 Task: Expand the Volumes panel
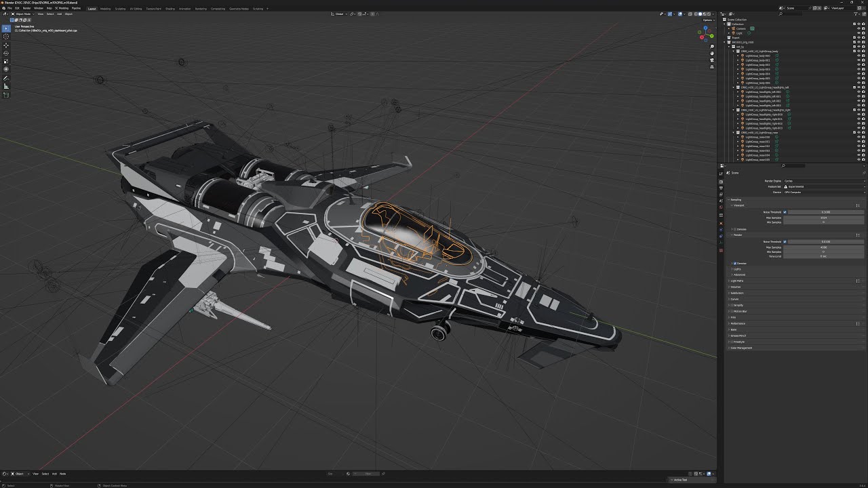point(735,287)
